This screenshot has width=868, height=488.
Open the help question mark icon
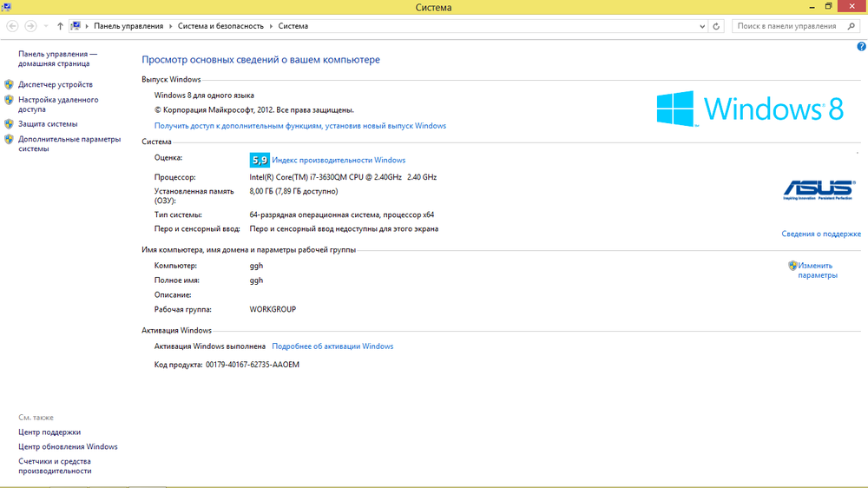[861, 46]
